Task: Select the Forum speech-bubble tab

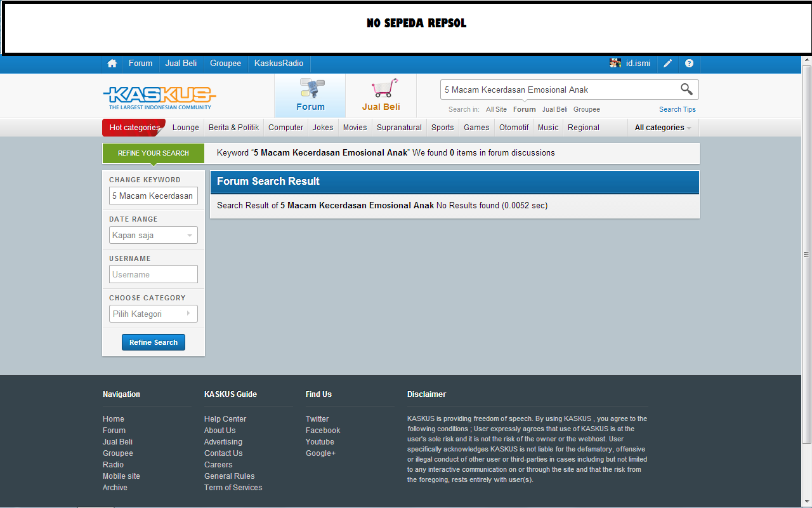Action: tap(310, 95)
